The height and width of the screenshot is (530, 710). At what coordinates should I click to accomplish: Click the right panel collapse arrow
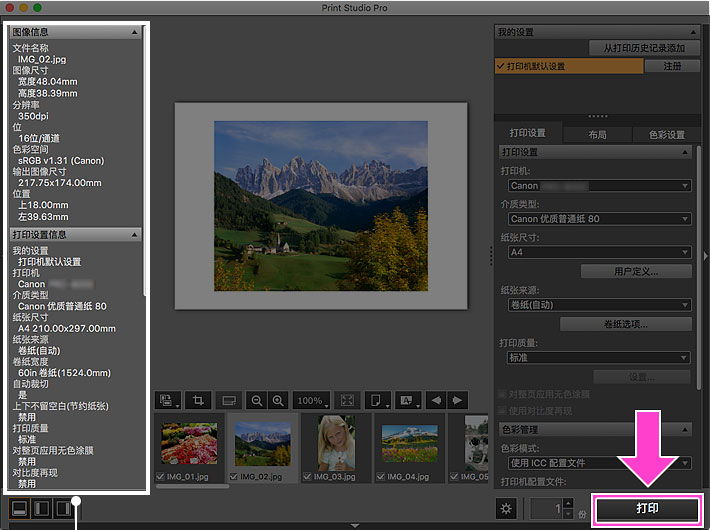705,256
